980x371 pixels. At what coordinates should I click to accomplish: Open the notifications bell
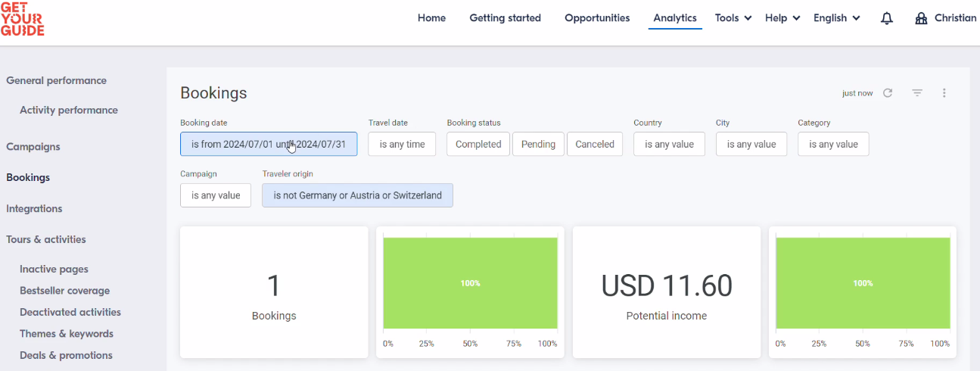coord(887,18)
